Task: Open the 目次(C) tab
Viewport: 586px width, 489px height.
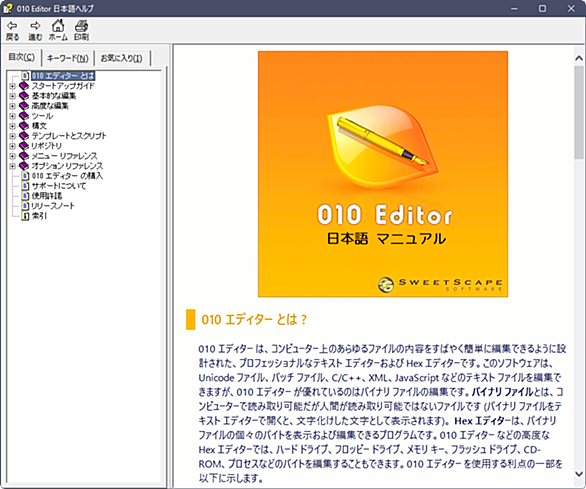Action: pyautogui.click(x=21, y=57)
